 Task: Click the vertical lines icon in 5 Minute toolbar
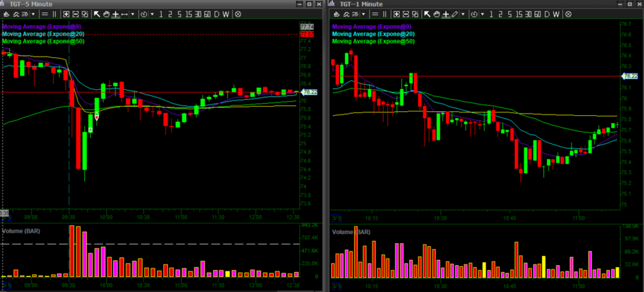pyautogui.click(x=53, y=14)
